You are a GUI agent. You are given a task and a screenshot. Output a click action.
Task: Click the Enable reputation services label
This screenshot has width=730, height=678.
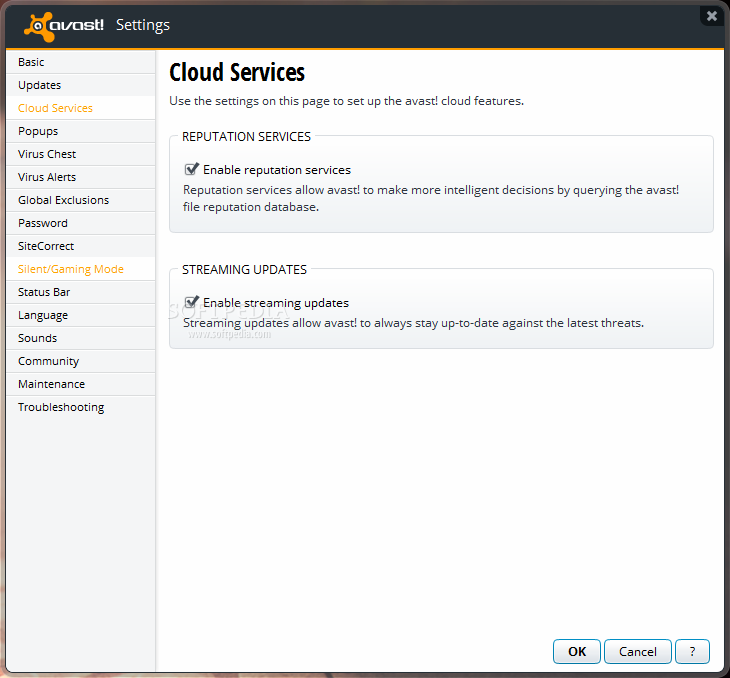pos(277,170)
